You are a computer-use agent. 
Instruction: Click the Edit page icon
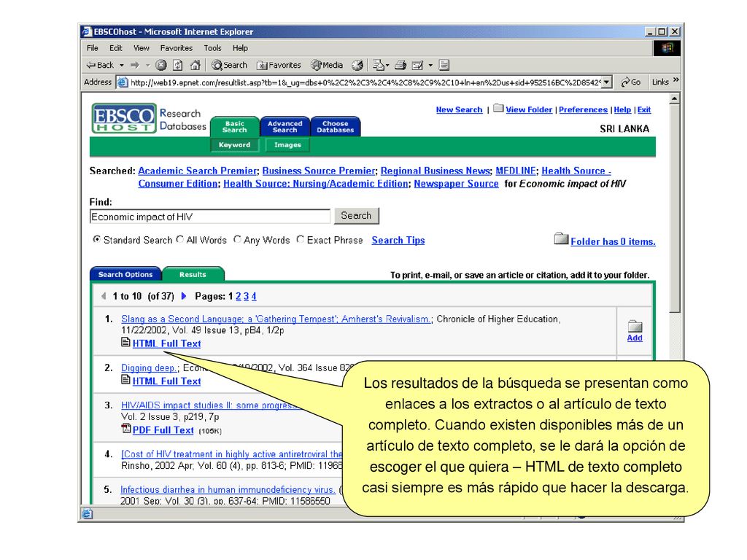pos(417,65)
